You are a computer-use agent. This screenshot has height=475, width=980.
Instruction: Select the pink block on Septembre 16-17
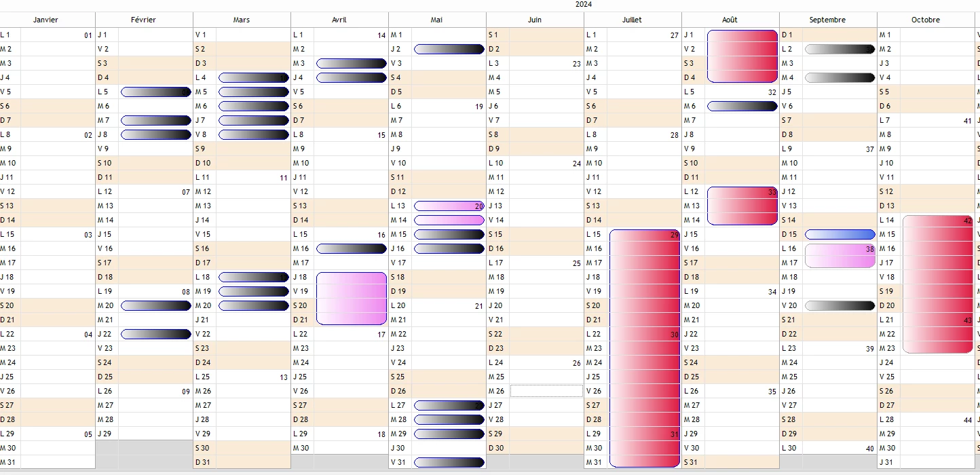(840, 256)
